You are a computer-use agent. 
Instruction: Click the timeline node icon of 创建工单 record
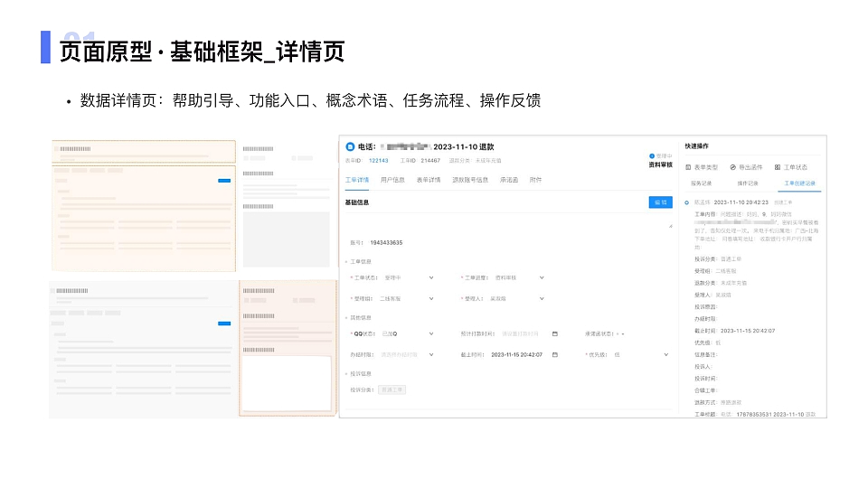pyautogui.click(x=687, y=202)
